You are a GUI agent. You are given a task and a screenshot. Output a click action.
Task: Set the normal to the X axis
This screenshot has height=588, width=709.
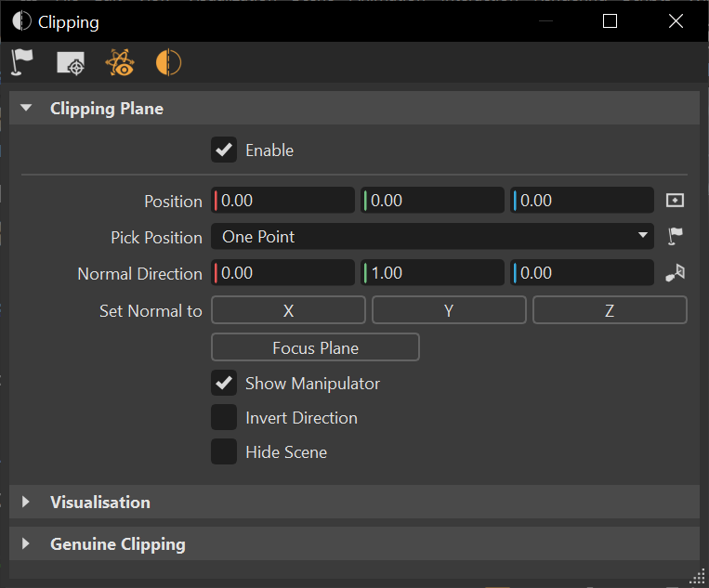click(289, 311)
